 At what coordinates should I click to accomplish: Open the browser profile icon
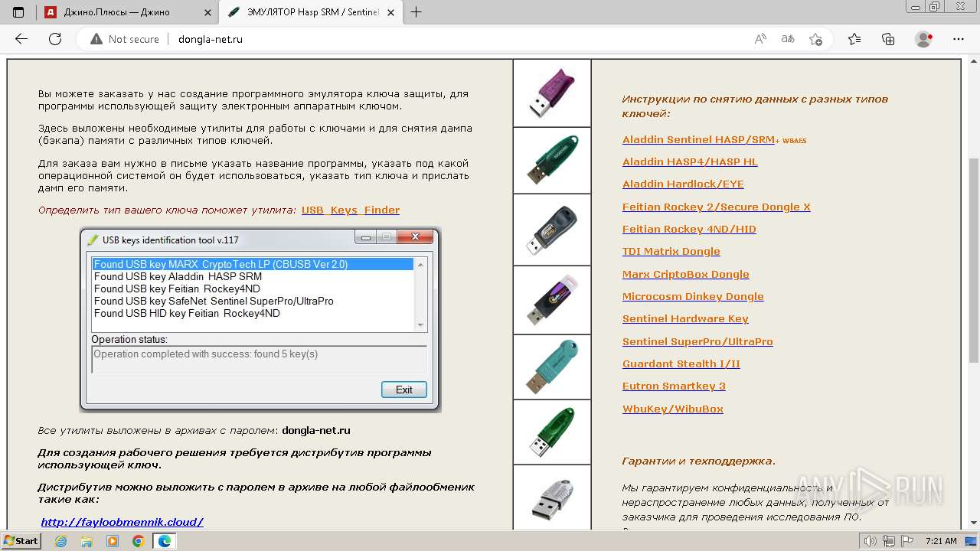point(924,39)
